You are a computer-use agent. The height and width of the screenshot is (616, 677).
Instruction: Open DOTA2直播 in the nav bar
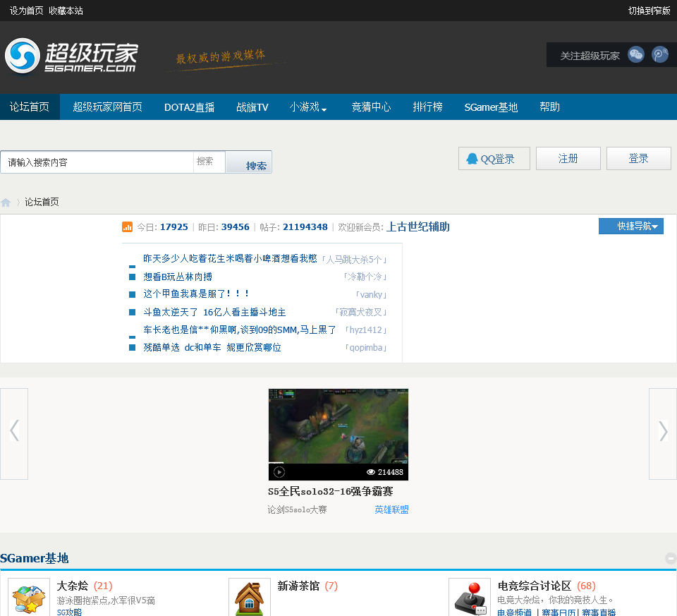[189, 107]
